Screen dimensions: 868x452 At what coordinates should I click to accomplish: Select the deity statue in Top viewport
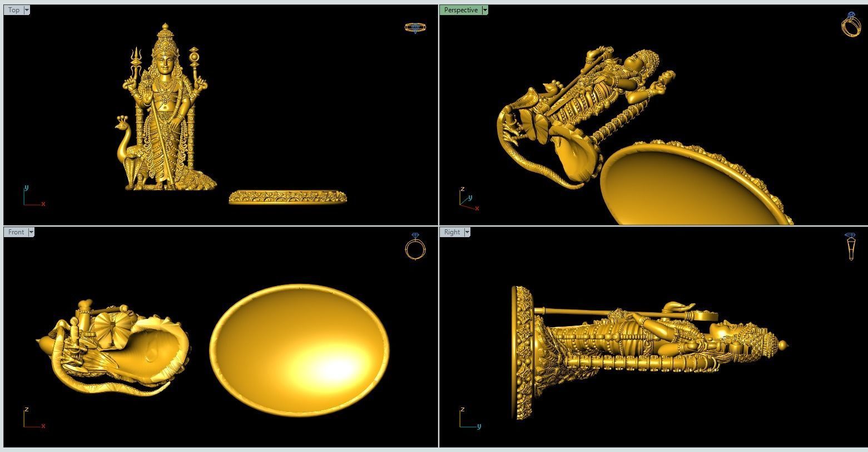coord(165,107)
